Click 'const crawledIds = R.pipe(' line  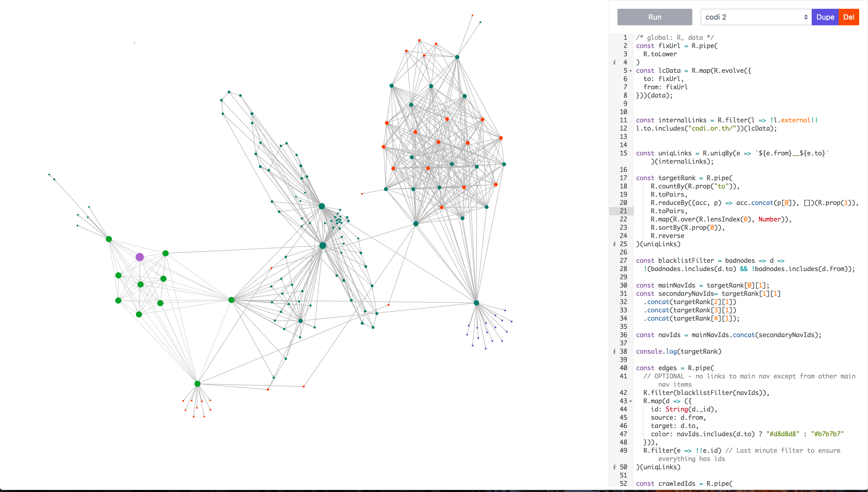[x=684, y=483]
